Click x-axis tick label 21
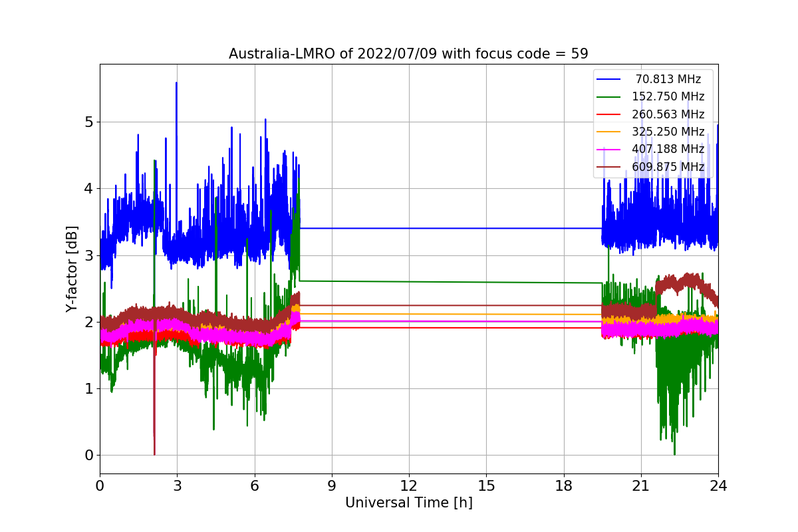 [x=641, y=486]
